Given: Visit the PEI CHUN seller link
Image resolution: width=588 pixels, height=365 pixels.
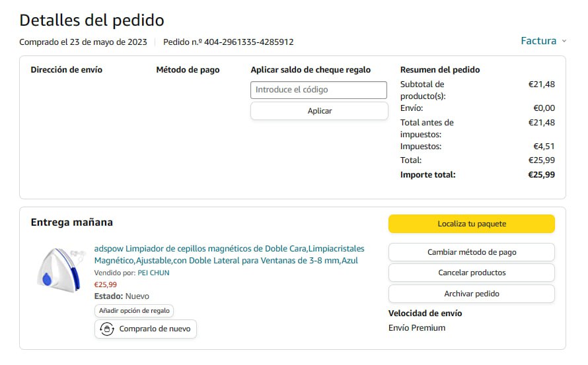Looking at the screenshot, I should [153, 273].
